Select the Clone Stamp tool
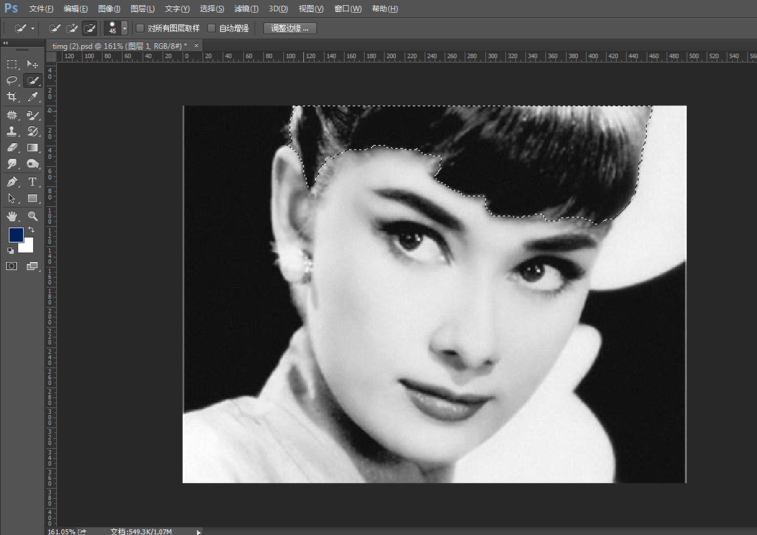This screenshot has width=757, height=535. tap(12, 131)
